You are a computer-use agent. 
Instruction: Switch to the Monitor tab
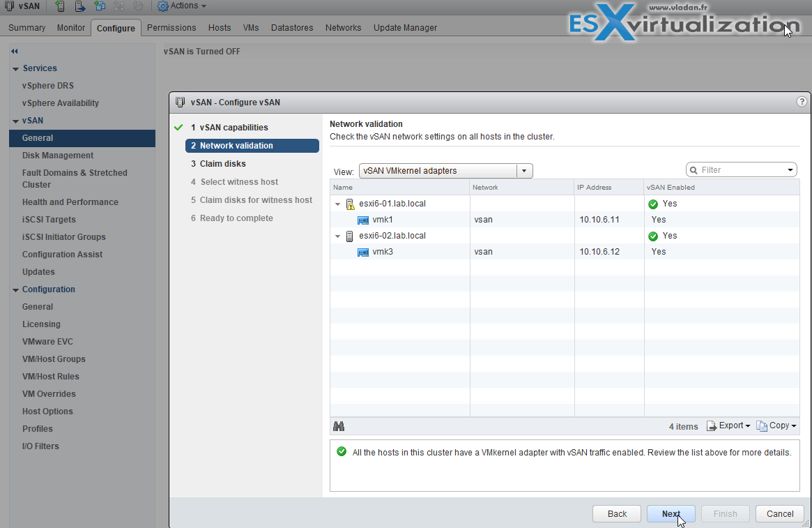71,27
